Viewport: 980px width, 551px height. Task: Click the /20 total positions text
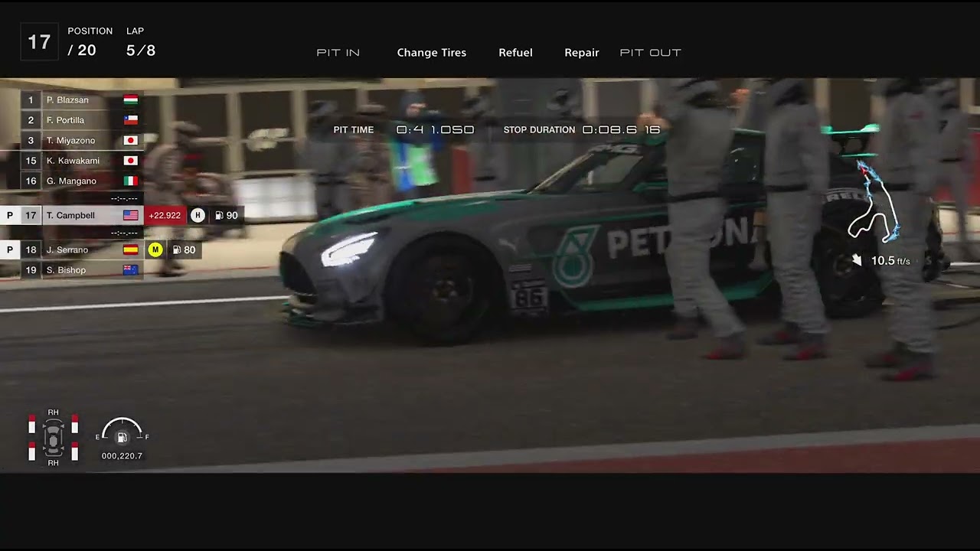click(x=82, y=51)
